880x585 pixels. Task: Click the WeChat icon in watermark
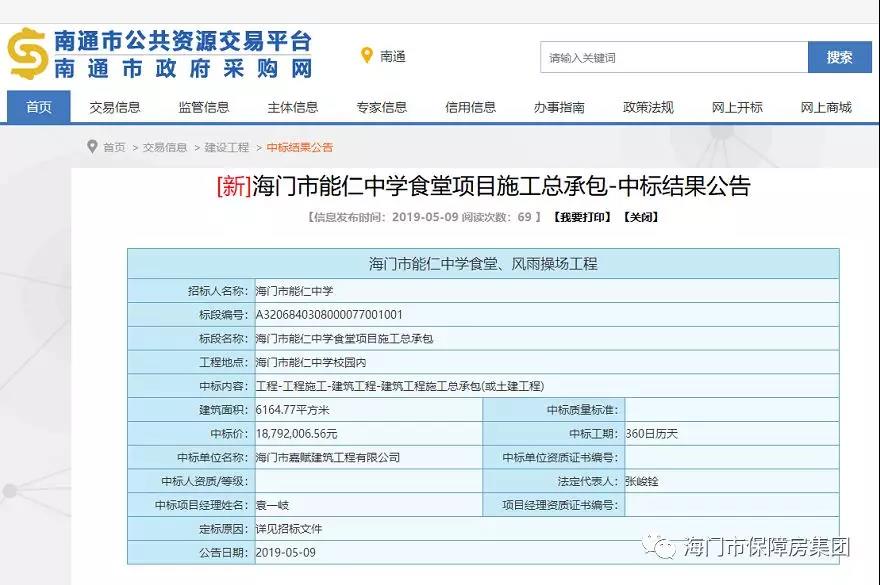pyautogui.click(x=660, y=547)
